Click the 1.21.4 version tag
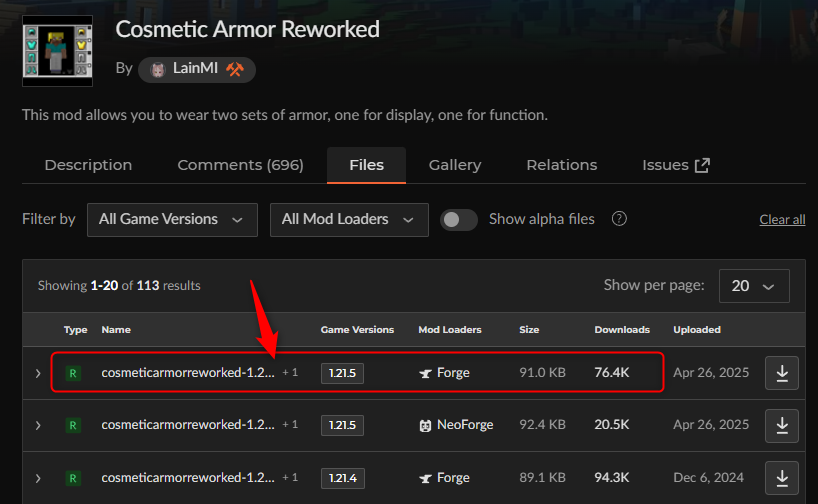Image resolution: width=818 pixels, height=504 pixels. 343,478
